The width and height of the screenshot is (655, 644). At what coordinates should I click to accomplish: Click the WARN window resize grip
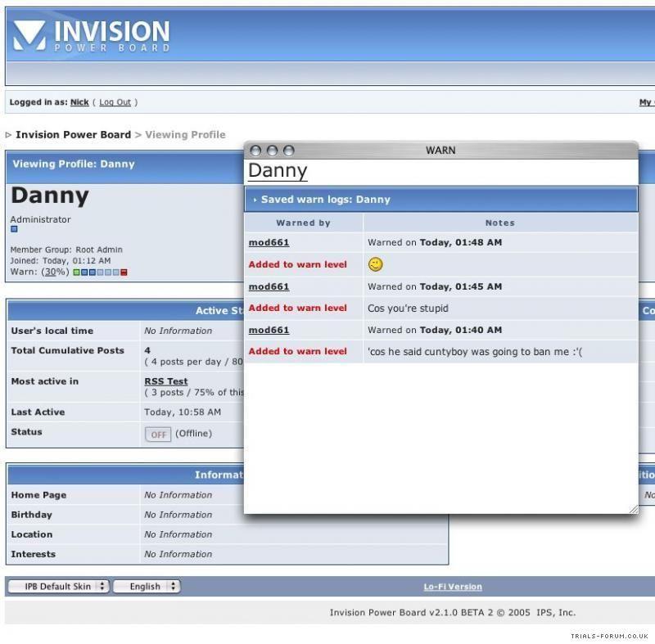pyautogui.click(x=633, y=509)
